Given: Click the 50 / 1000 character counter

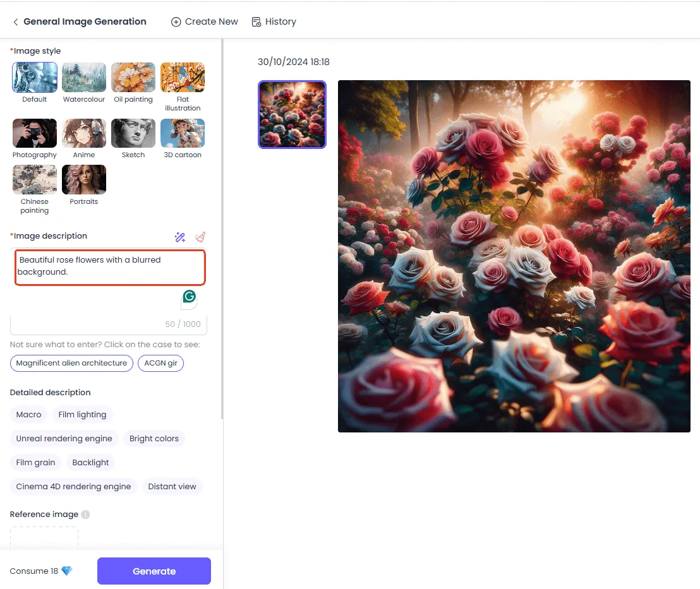Looking at the screenshot, I should [x=183, y=324].
